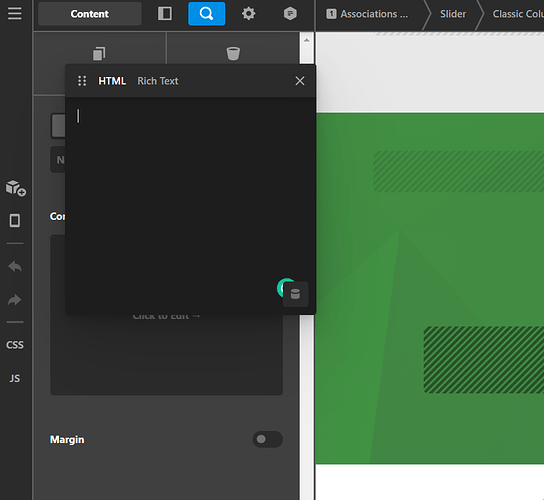544x500 pixels.
Task: Select the upper striped placeholder block
Action: [x=458, y=171]
